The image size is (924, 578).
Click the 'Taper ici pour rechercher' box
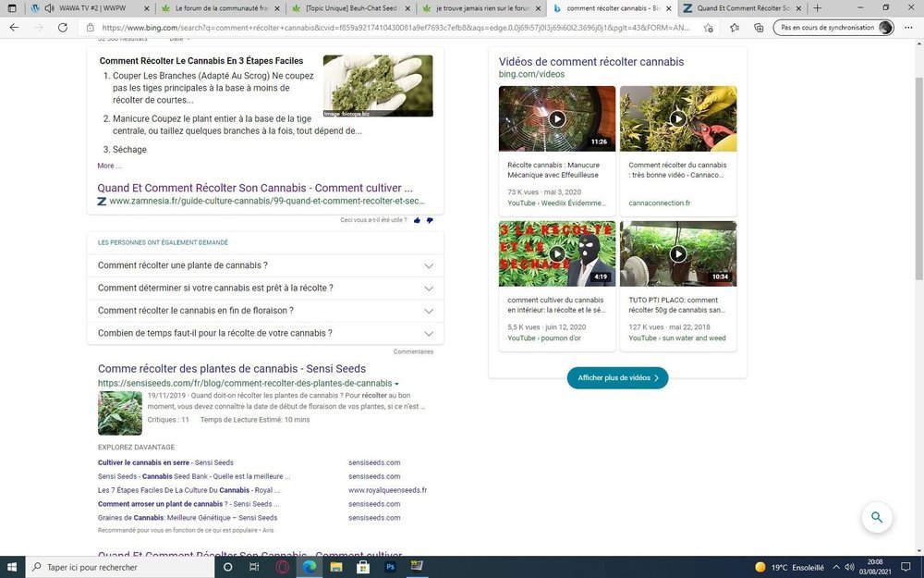pyautogui.click(x=119, y=567)
